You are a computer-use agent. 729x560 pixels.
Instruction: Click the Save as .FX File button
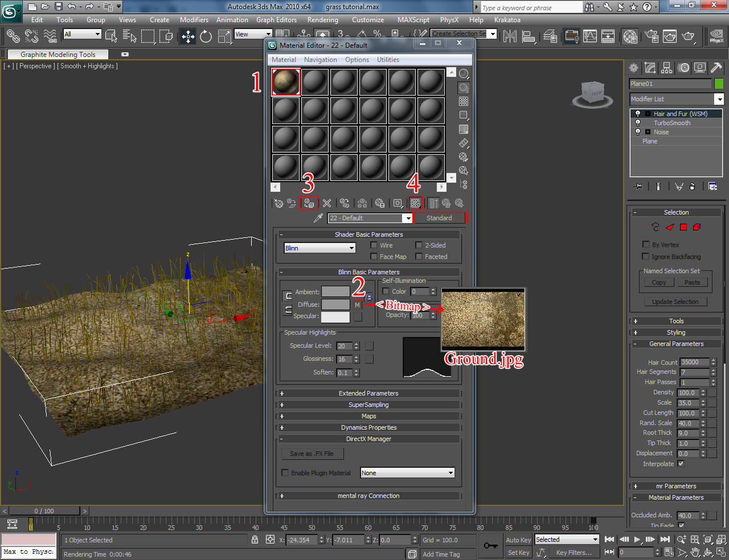(x=312, y=454)
